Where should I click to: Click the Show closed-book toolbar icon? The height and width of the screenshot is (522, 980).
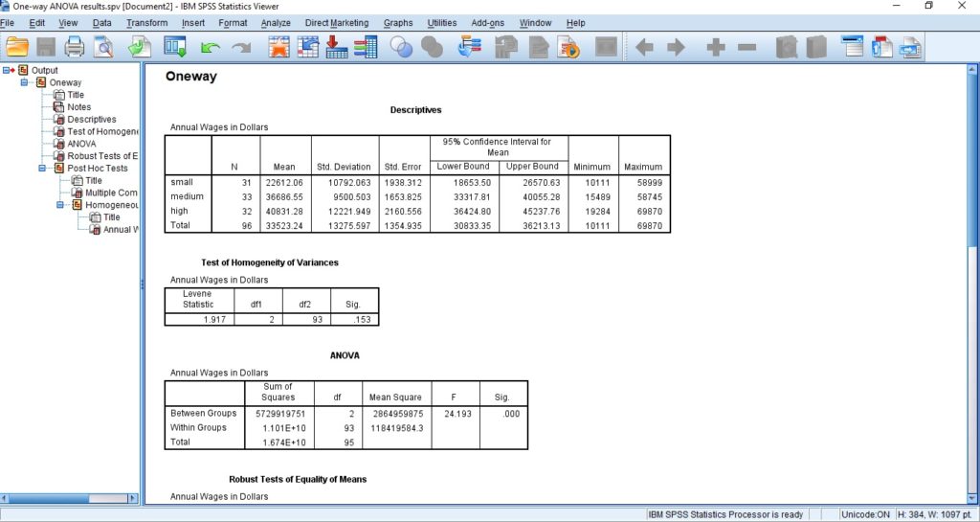[x=787, y=47]
